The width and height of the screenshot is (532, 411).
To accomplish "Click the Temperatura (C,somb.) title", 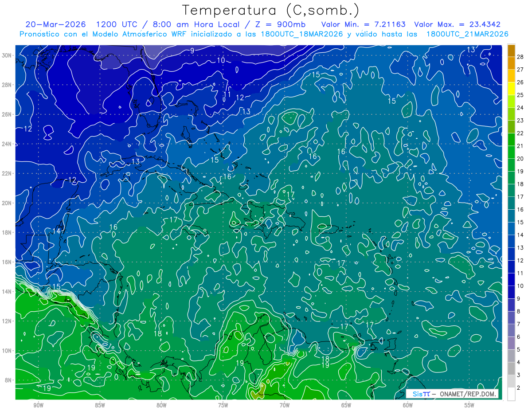I will coord(271,10).
